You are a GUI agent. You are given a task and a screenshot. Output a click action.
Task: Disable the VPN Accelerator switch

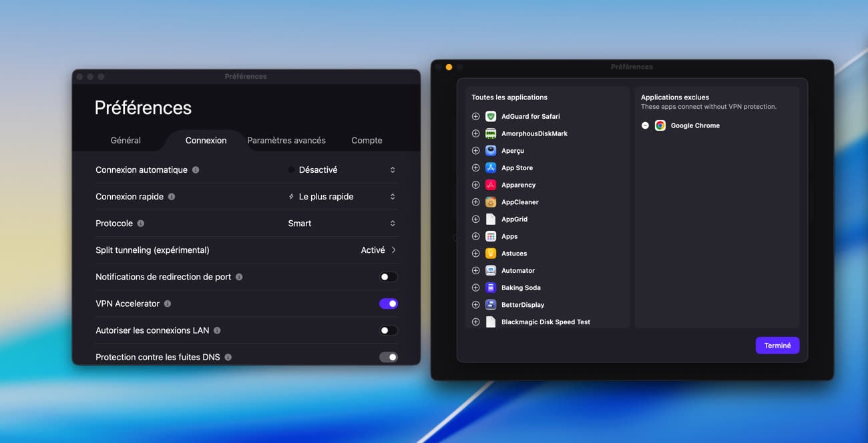[388, 304]
